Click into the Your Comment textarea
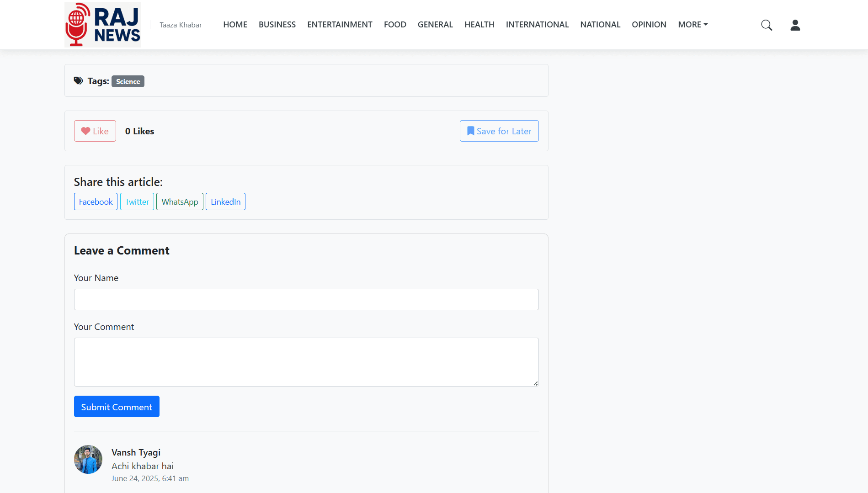This screenshot has height=493, width=868. coord(306,362)
